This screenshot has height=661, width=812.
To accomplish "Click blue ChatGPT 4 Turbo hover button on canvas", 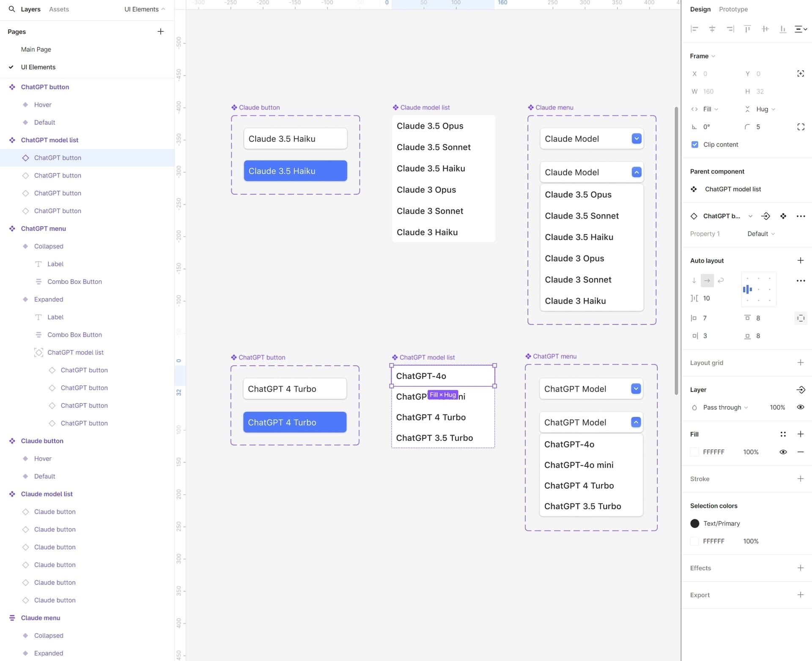I will (295, 422).
